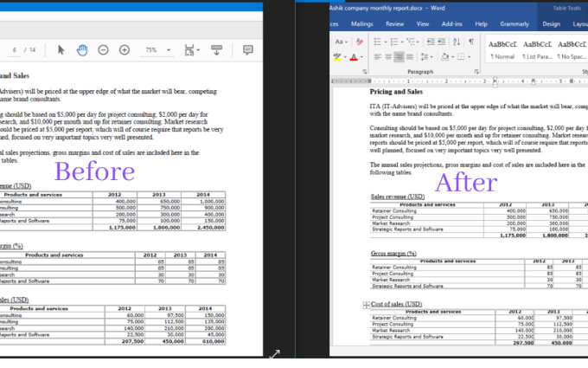This screenshot has width=588, height=368.
Task: Click the first-line indent marker on Word ruler
Action: (x=495, y=80)
